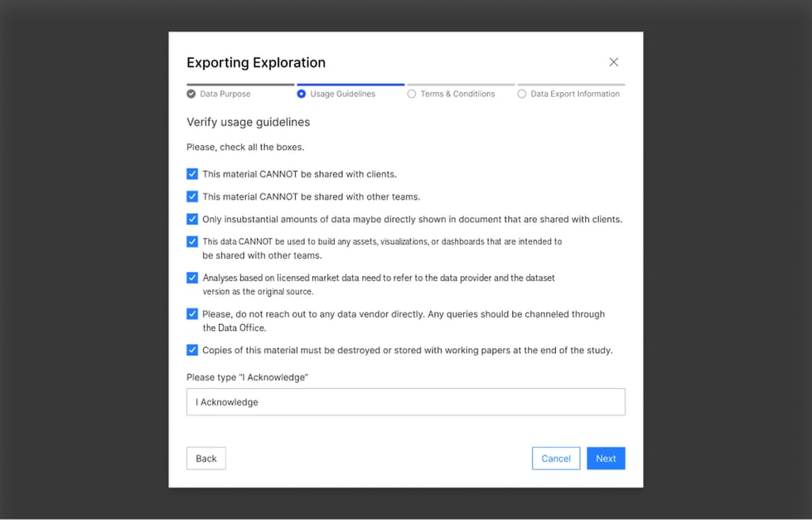Click the 'I Acknowledge' text input field

point(406,401)
